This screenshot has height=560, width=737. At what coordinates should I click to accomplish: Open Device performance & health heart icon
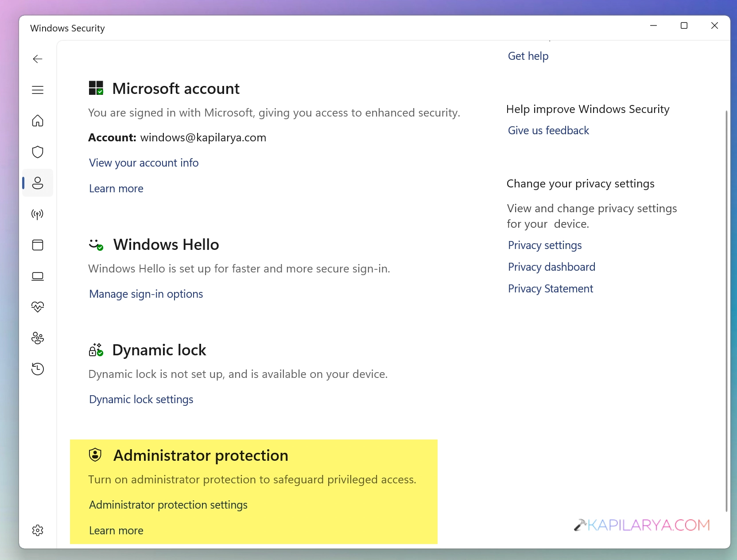[38, 307]
